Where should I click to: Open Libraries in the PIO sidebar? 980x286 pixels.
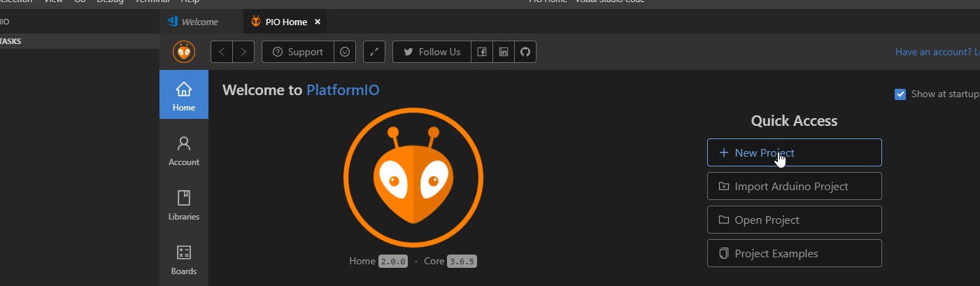pos(184,204)
